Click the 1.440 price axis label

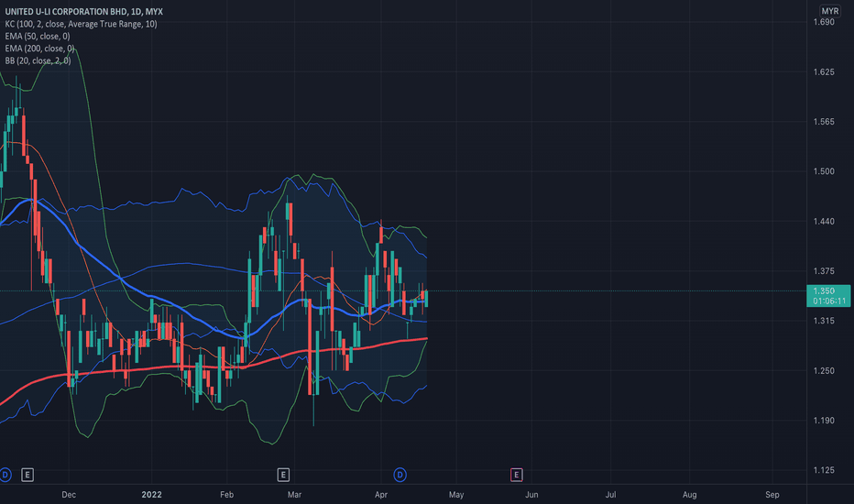[824, 221]
